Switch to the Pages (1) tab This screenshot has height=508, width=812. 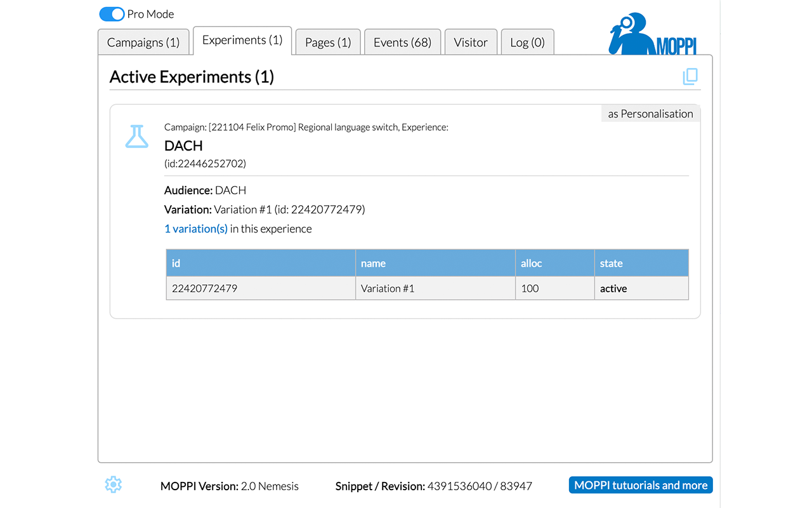(328, 43)
